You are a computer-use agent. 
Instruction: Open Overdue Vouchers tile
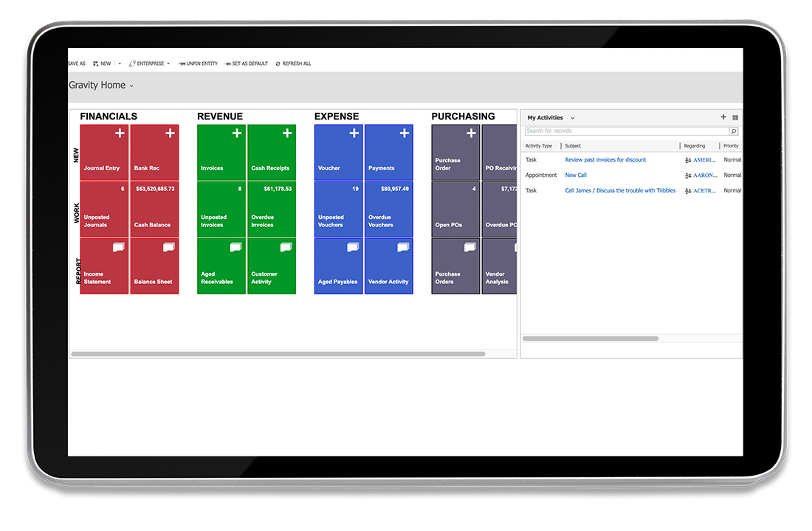388,209
